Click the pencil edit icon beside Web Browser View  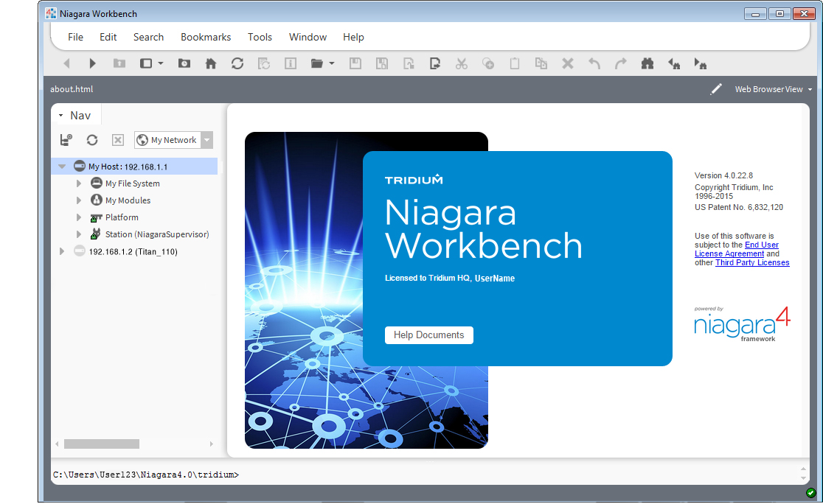[715, 89]
